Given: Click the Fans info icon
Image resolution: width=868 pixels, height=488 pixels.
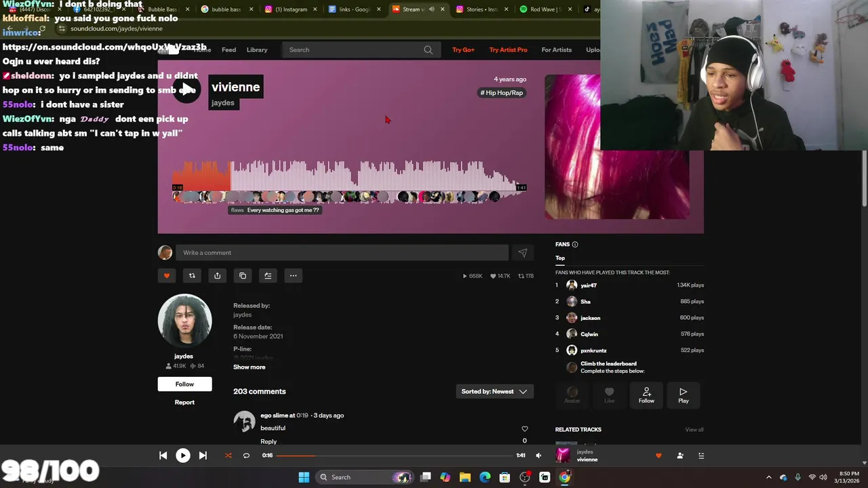Looking at the screenshot, I should coord(575,244).
